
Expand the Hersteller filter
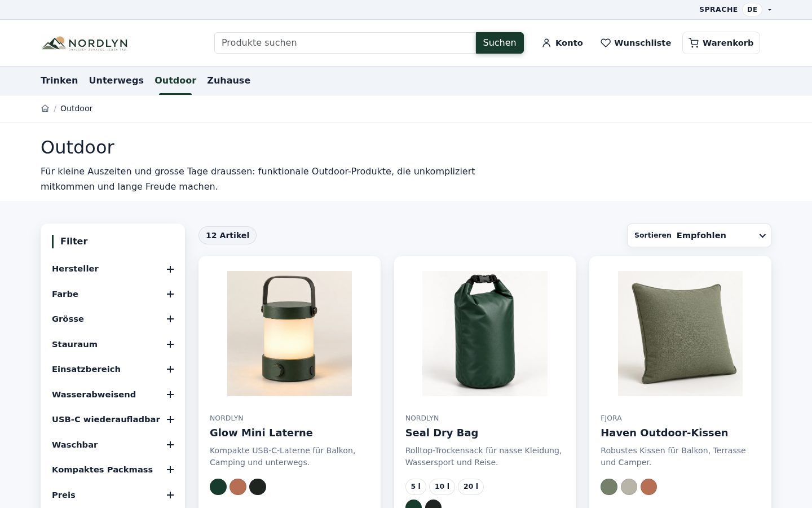pyautogui.click(x=113, y=269)
